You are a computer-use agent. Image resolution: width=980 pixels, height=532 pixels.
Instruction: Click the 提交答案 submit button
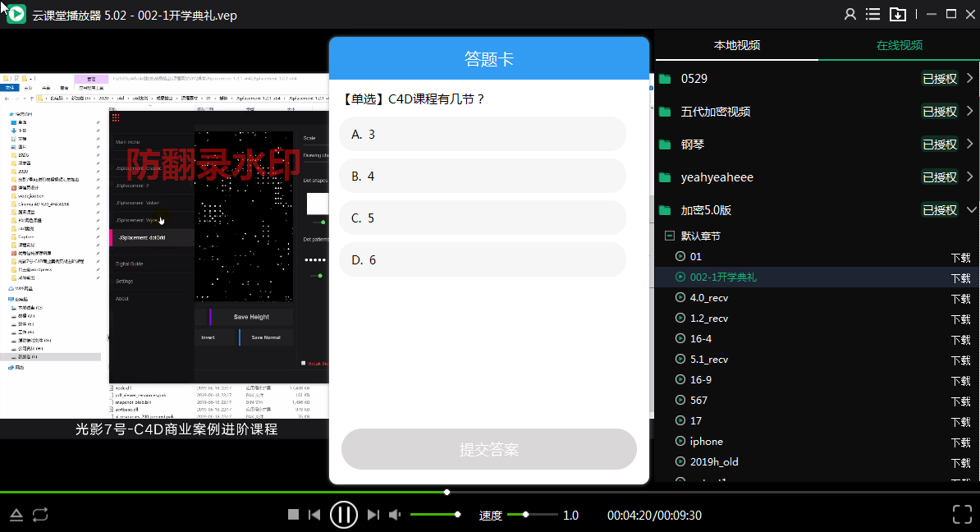489,449
